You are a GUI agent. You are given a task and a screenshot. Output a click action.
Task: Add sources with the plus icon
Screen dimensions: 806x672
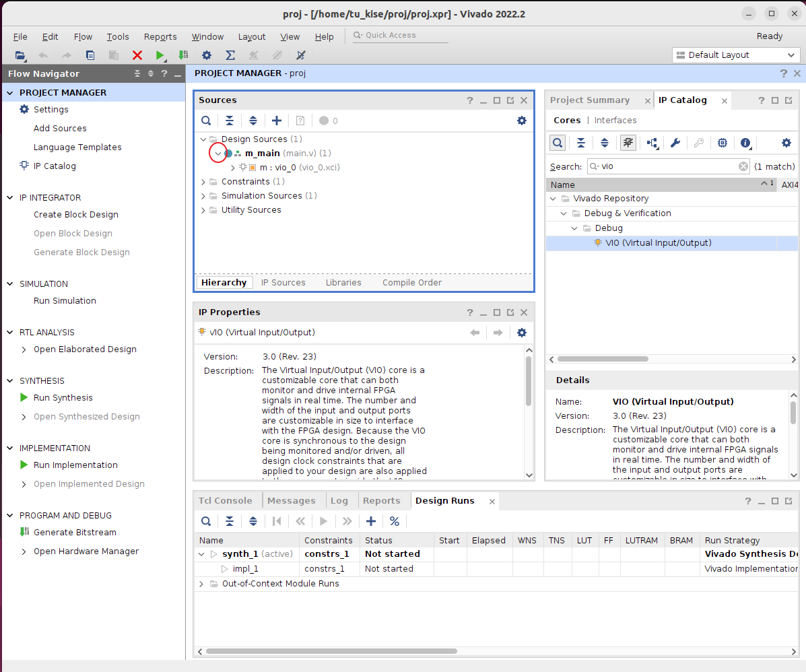(277, 121)
